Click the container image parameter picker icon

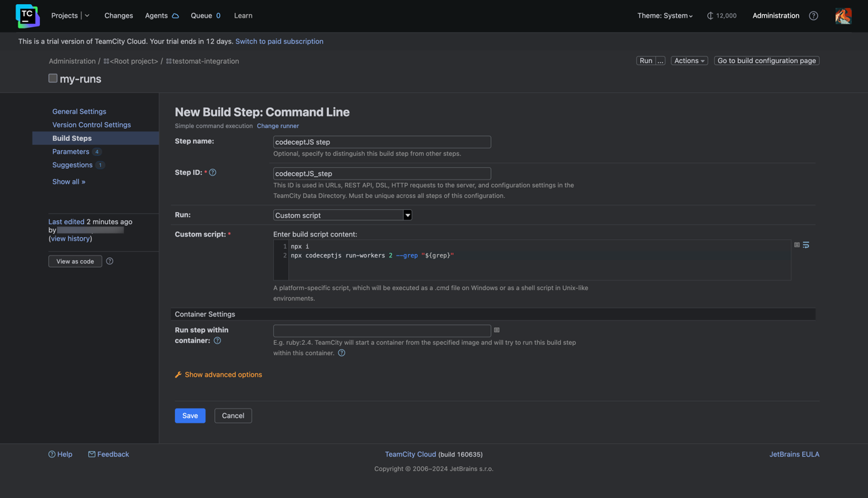click(497, 330)
